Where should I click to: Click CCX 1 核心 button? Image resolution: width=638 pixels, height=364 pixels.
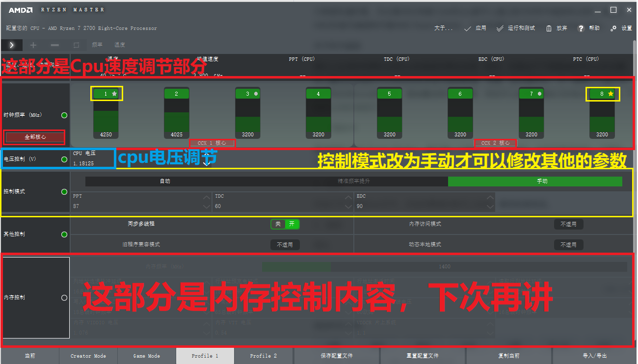(212, 143)
